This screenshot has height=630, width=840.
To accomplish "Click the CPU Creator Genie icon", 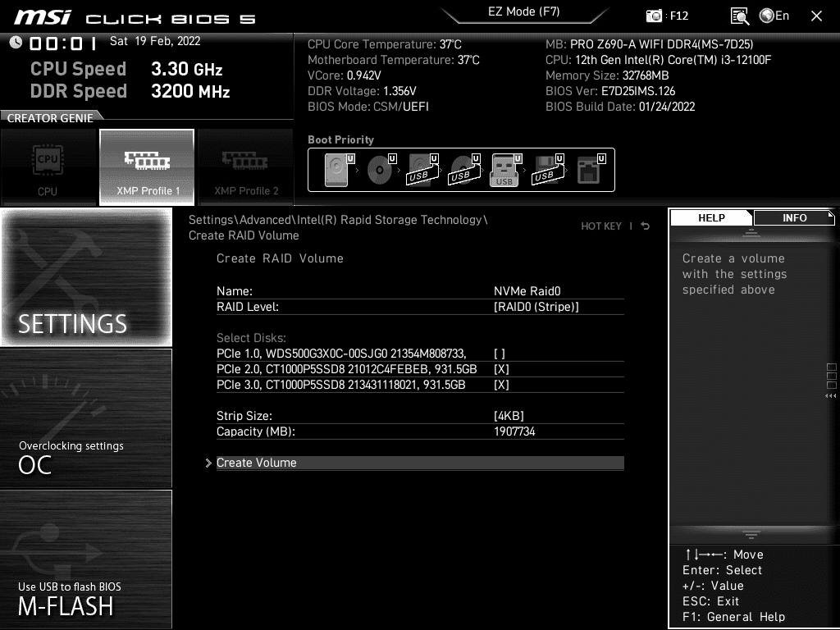I will pos(48,167).
